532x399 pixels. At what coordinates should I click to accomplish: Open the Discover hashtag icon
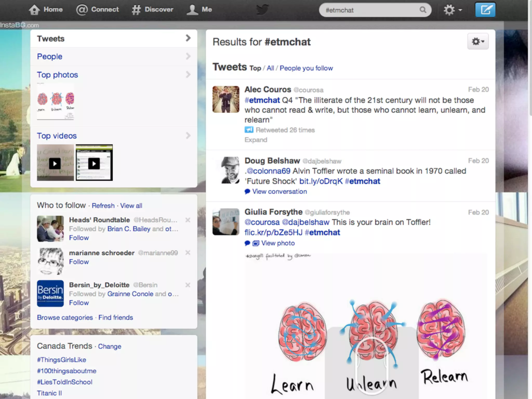tap(136, 10)
